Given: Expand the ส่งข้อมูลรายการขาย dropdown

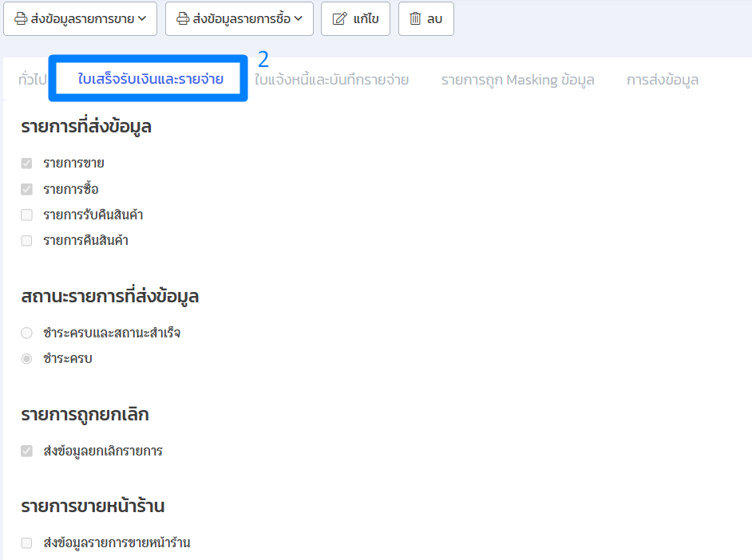Looking at the screenshot, I should pyautogui.click(x=141, y=20).
